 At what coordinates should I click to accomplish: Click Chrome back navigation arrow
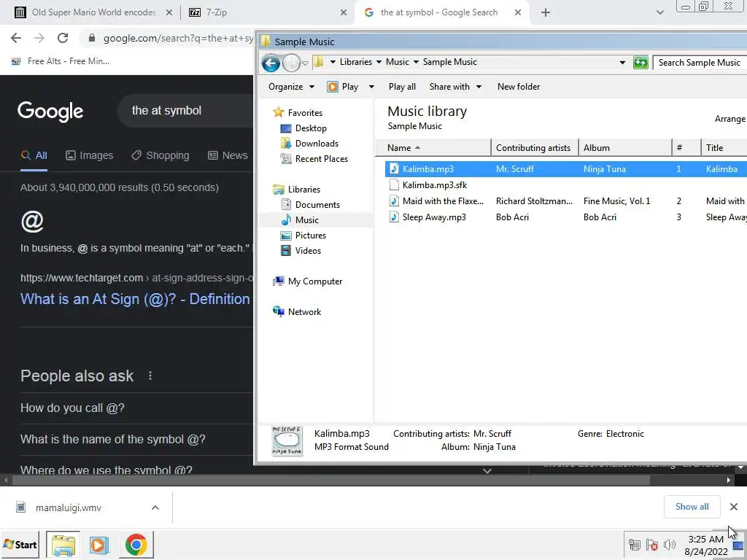coord(16,38)
